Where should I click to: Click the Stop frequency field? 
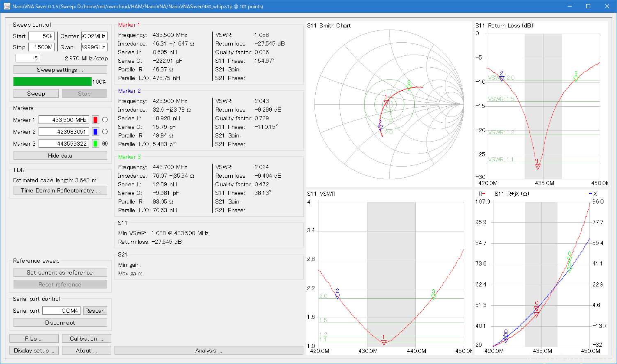coord(41,47)
